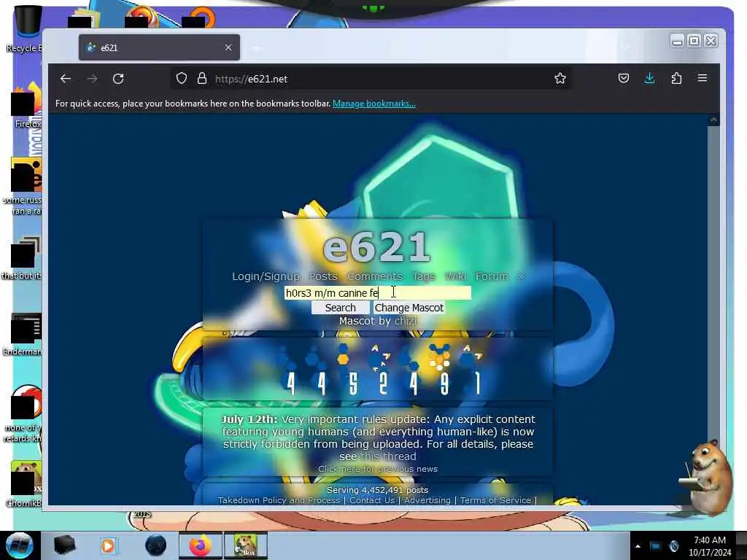Viewport: 747px width, 560px height.
Task: Open 'this thread' news link
Action: [388, 456]
